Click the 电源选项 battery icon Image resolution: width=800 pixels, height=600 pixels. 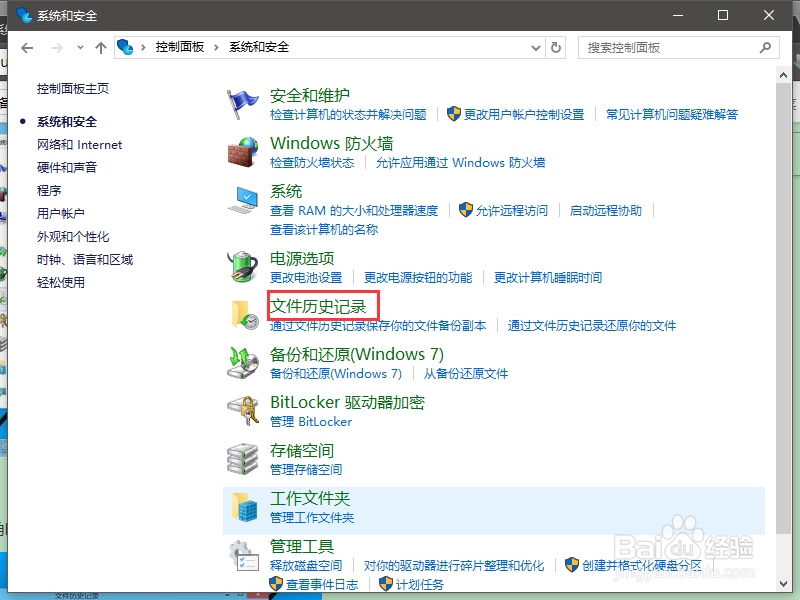click(243, 266)
